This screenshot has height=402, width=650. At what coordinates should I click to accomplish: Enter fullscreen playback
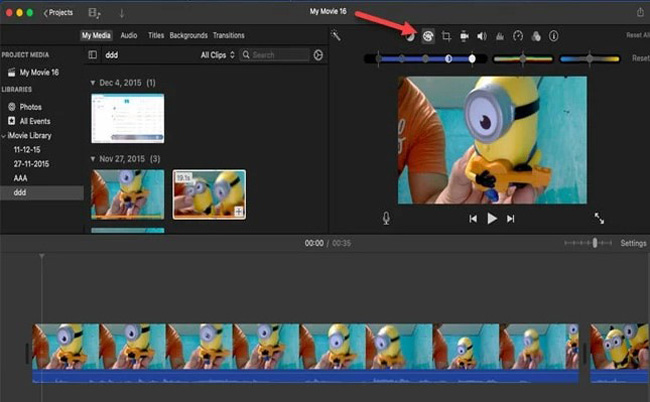coord(599,218)
